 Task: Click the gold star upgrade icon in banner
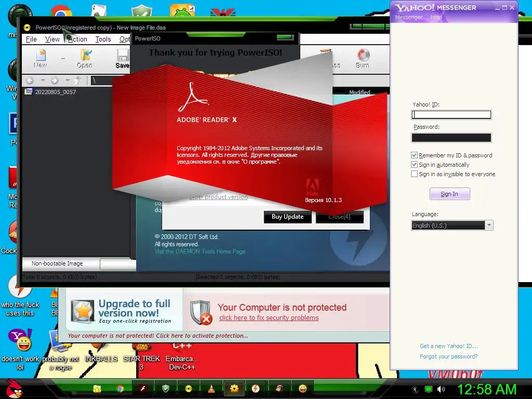tap(83, 311)
